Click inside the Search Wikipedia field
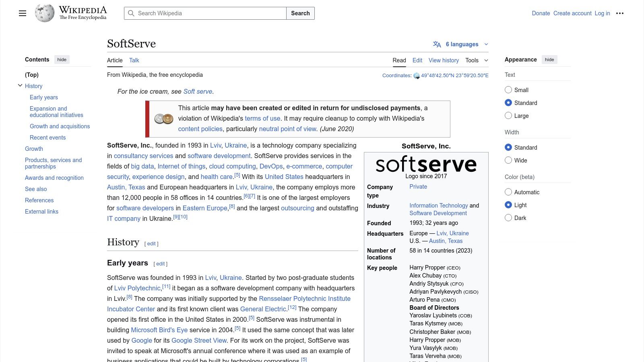The height and width of the screenshot is (362, 644). (x=209, y=13)
